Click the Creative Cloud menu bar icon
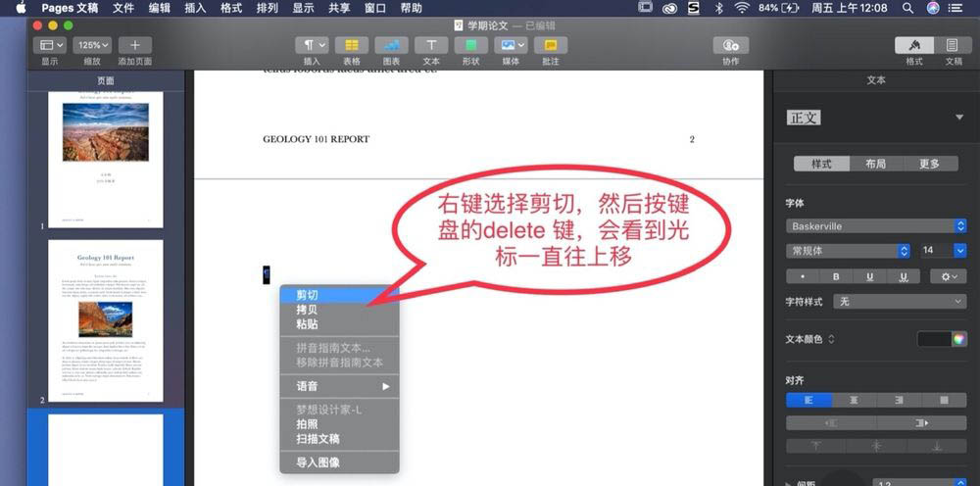The image size is (980, 486). tap(670, 8)
